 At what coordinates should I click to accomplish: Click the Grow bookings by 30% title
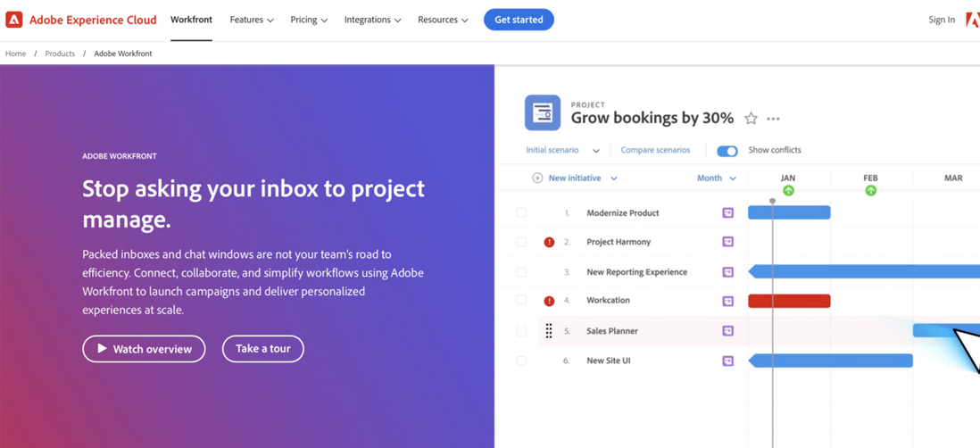[x=652, y=118]
